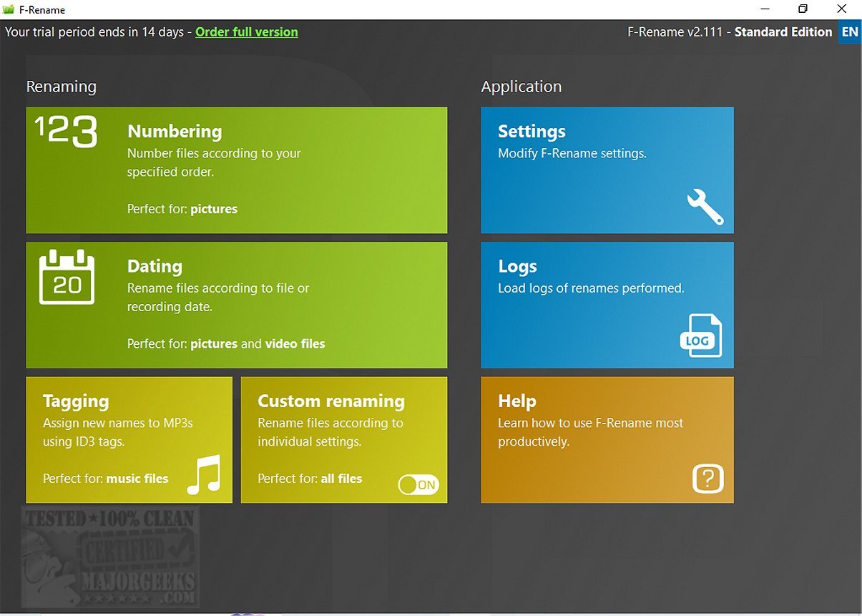Open the Logs tile heading

517,266
